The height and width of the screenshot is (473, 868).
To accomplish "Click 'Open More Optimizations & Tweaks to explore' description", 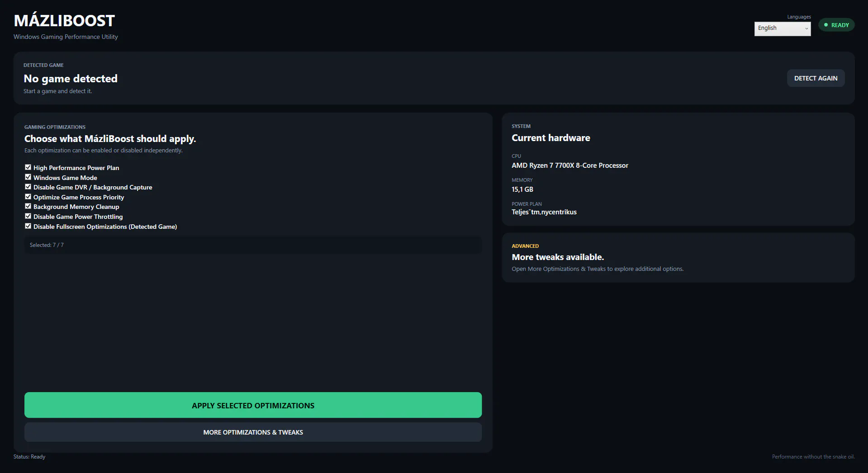I will pos(598,269).
